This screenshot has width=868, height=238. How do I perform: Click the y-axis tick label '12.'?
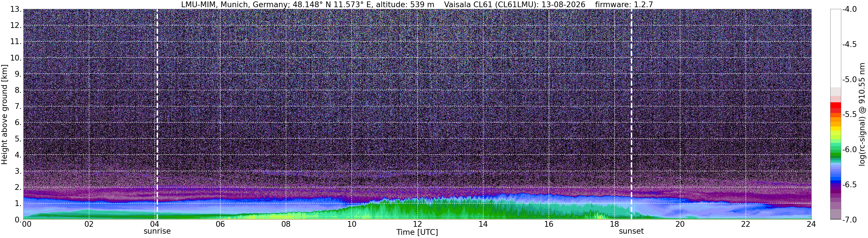[16, 25]
